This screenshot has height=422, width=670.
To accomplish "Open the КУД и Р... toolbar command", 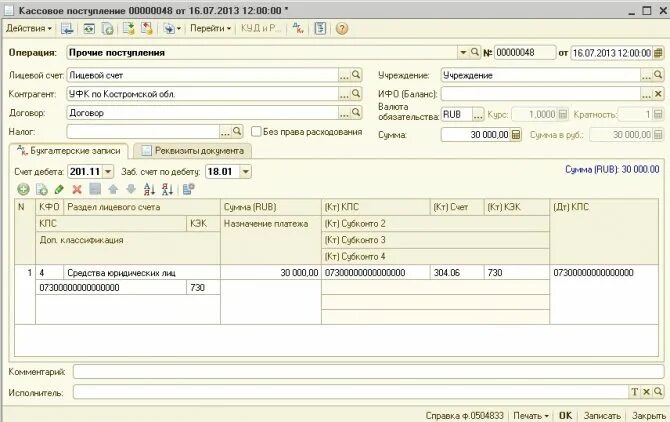I will pyautogui.click(x=261, y=29).
